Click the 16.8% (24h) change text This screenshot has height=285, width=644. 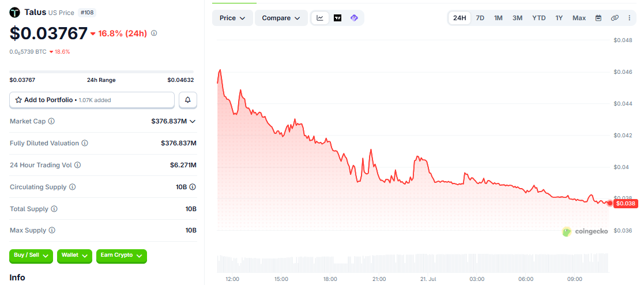pyautogui.click(x=122, y=33)
